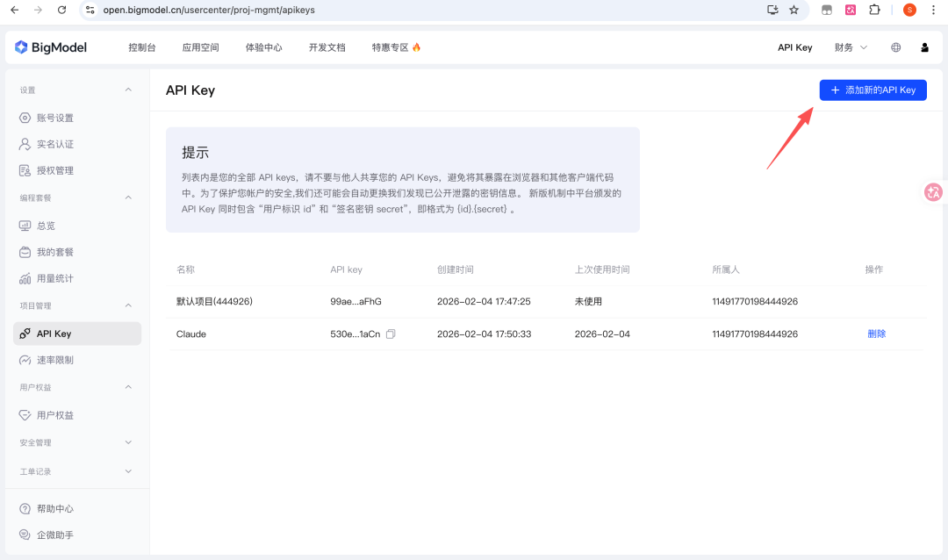Click the 所属人 column header
Image resolution: width=948 pixels, height=560 pixels.
point(726,269)
